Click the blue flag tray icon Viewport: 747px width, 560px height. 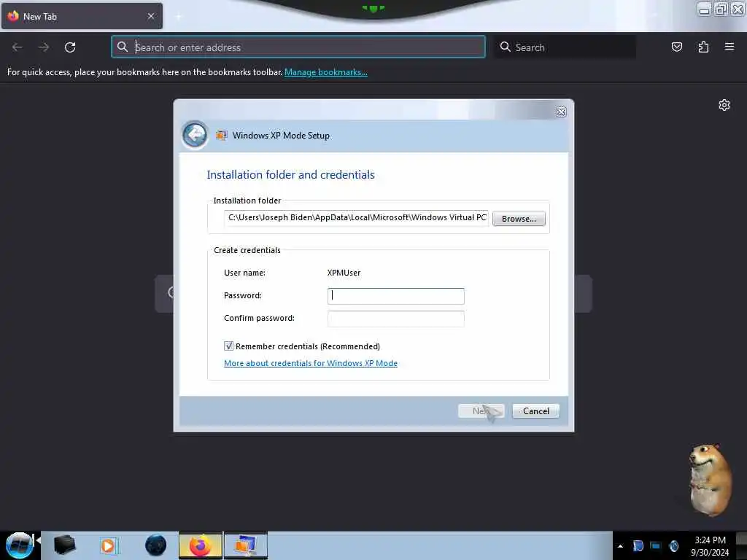(638, 545)
